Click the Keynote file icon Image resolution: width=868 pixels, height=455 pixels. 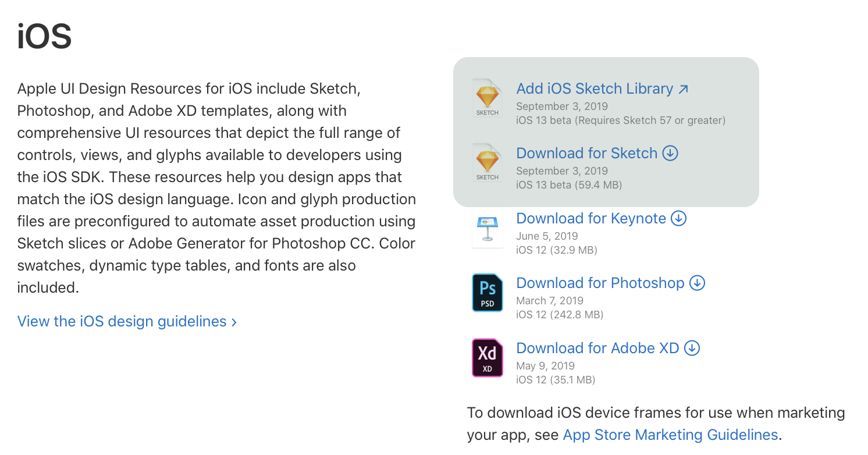point(488,228)
